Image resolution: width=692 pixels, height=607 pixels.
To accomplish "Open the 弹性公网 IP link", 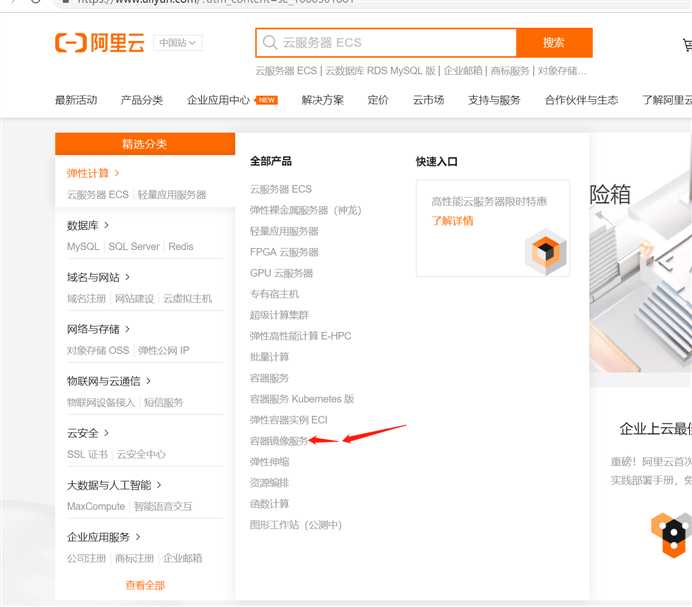I will (x=164, y=351).
